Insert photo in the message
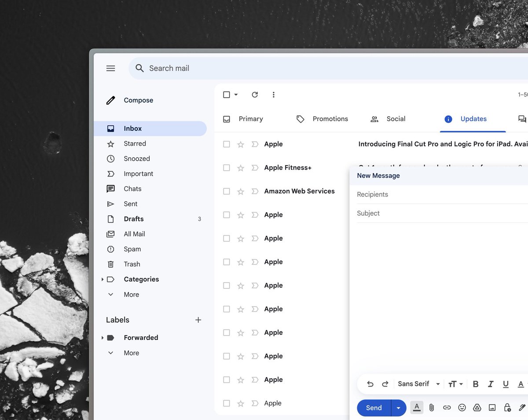This screenshot has height=420, width=528. (x=492, y=408)
